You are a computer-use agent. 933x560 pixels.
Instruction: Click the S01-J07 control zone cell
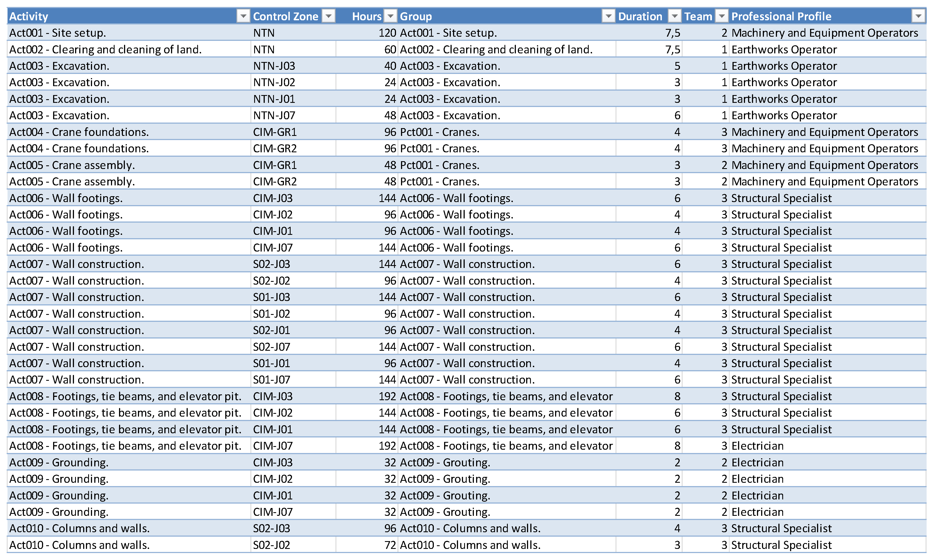(271, 380)
